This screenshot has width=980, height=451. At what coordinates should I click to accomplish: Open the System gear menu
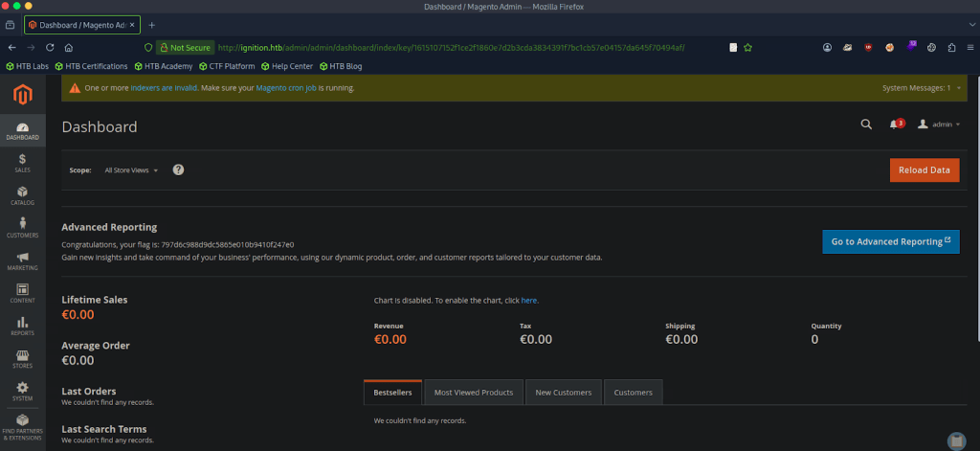(x=22, y=391)
